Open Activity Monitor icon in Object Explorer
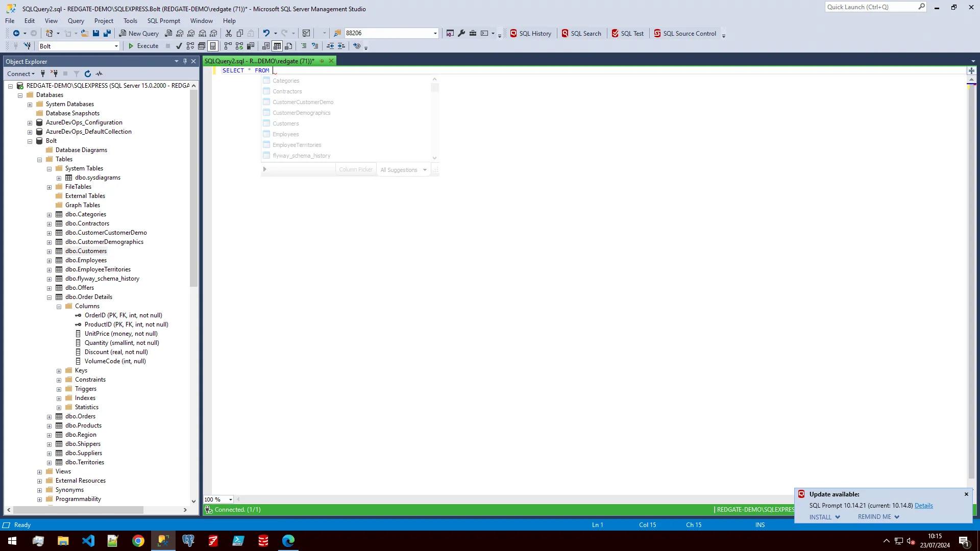980x551 pixels. [x=99, y=74]
